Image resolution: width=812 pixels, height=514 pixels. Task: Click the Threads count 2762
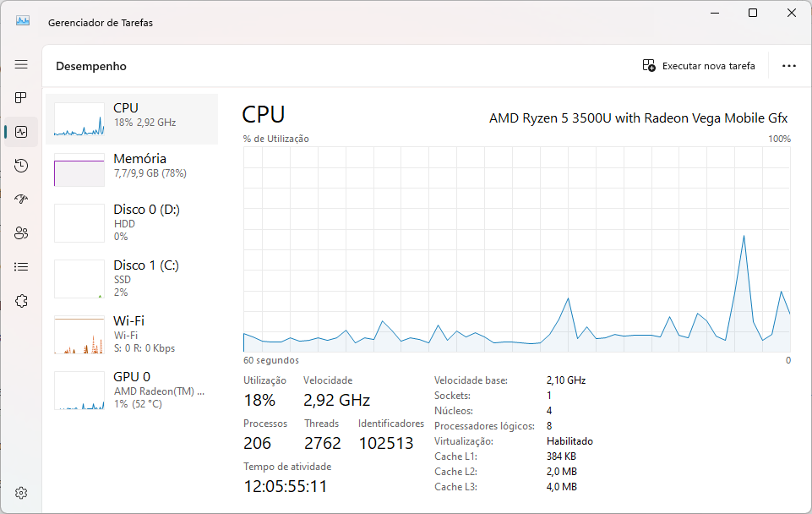tap(323, 443)
